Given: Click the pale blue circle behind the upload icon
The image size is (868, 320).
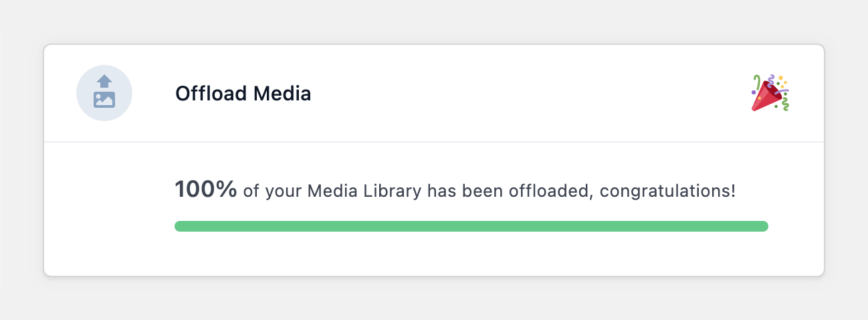Looking at the screenshot, I should tap(104, 93).
